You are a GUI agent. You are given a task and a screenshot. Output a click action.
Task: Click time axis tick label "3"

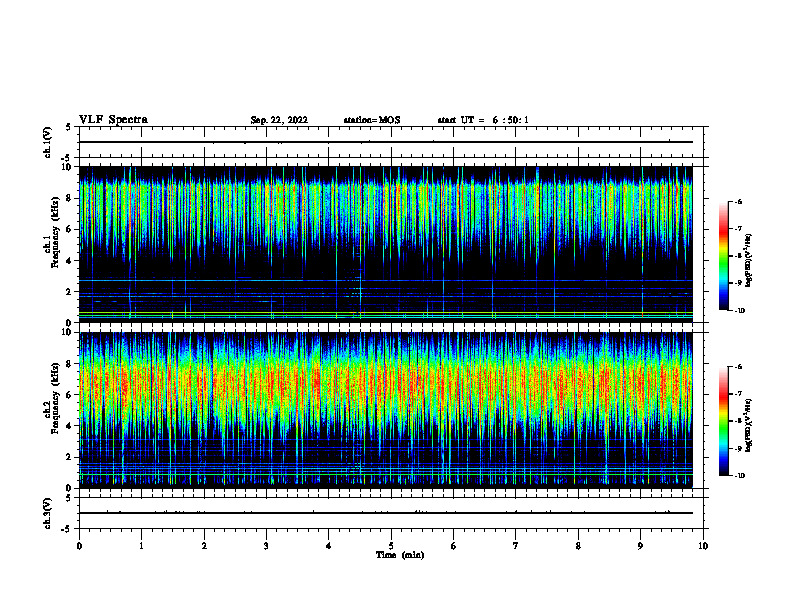tap(266, 546)
